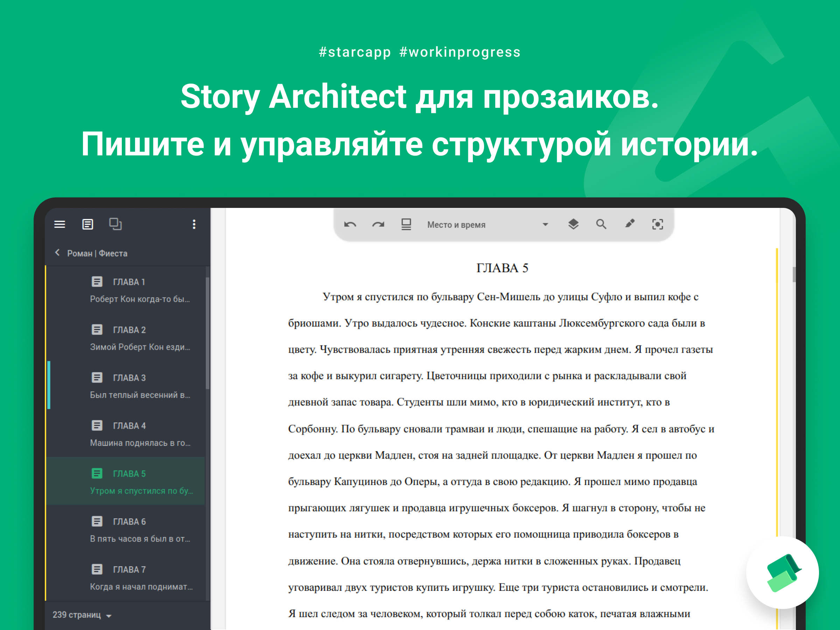The height and width of the screenshot is (630, 840).
Task: Click the preview text 'Машина поднялась в го…'
Action: (140, 443)
